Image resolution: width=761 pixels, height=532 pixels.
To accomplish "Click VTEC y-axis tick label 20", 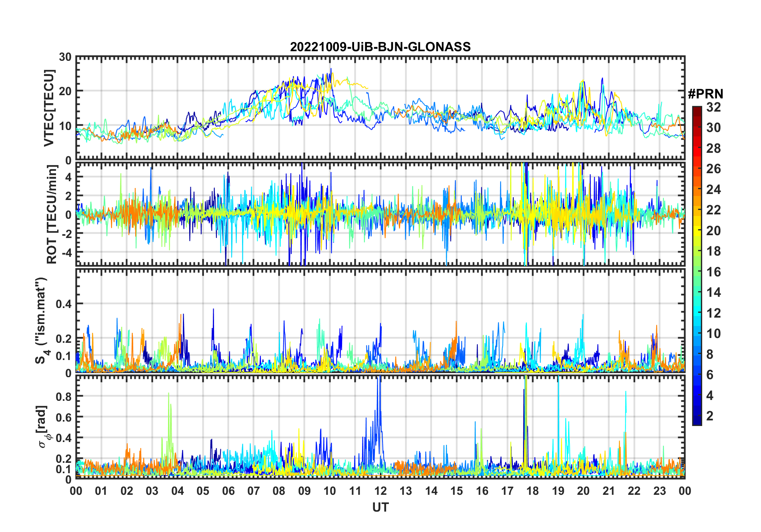I will click(x=65, y=91).
